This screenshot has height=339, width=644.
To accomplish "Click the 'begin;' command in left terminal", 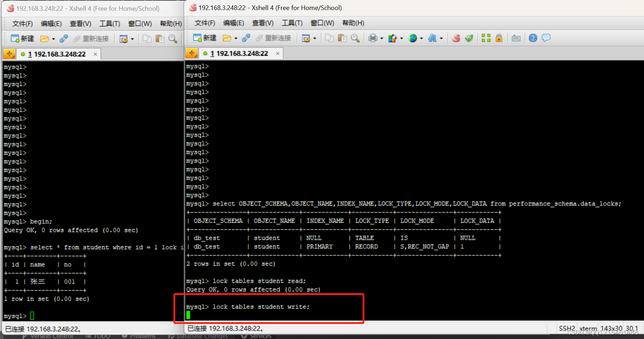I will pyautogui.click(x=41, y=222).
